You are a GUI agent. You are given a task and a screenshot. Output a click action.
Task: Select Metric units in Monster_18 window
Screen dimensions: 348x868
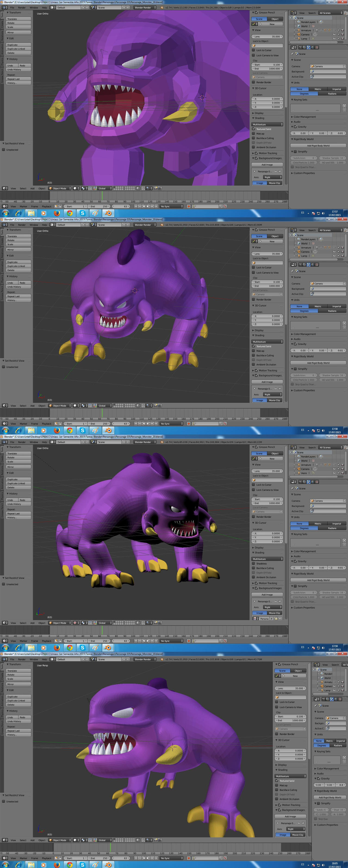[318, 89]
